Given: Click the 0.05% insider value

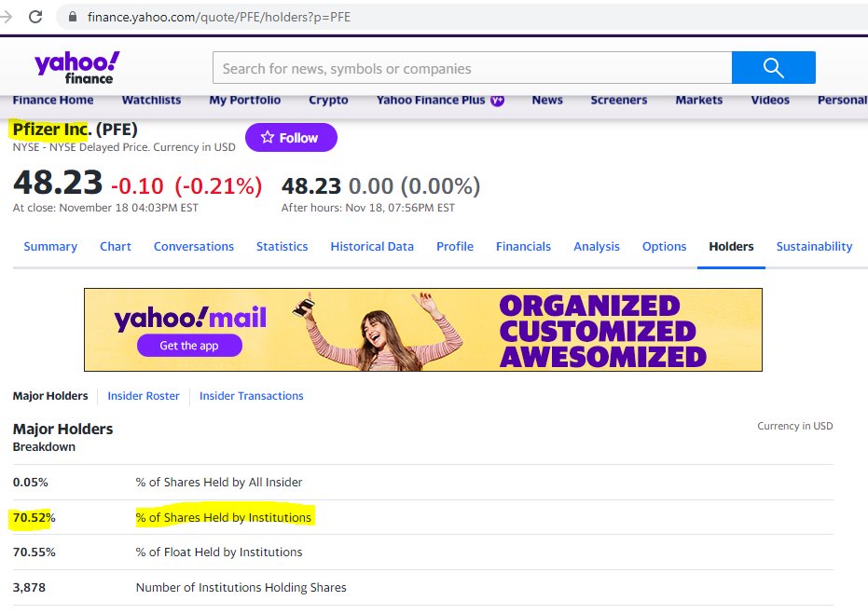Looking at the screenshot, I should [x=31, y=482].
